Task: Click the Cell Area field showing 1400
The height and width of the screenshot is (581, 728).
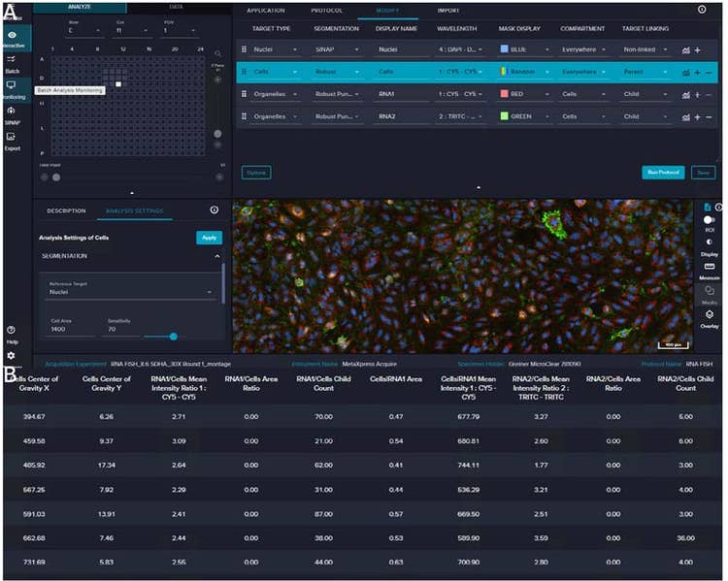Action: click(71, 329)
